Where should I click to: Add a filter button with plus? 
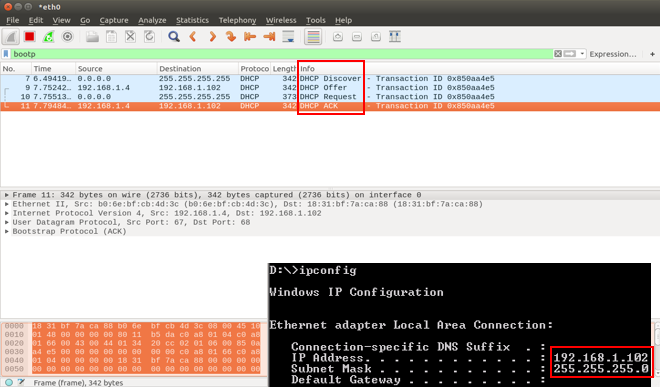(x=652, y=54)
